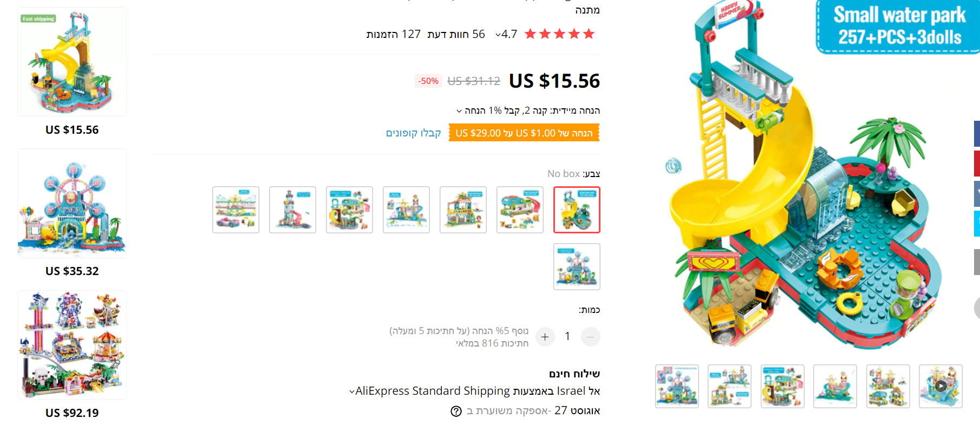Expand the 4.7 rating breakdown chevron
980x431 pixels.
pos(498,35)
